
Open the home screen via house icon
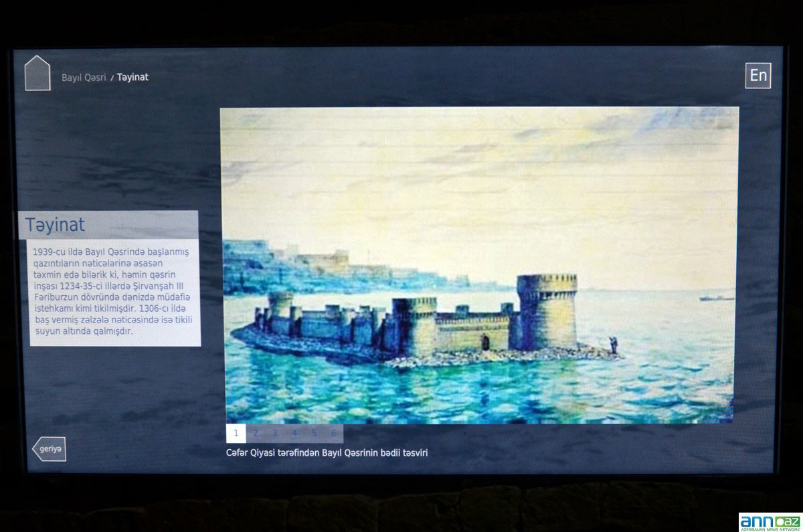tap(37, 73)
